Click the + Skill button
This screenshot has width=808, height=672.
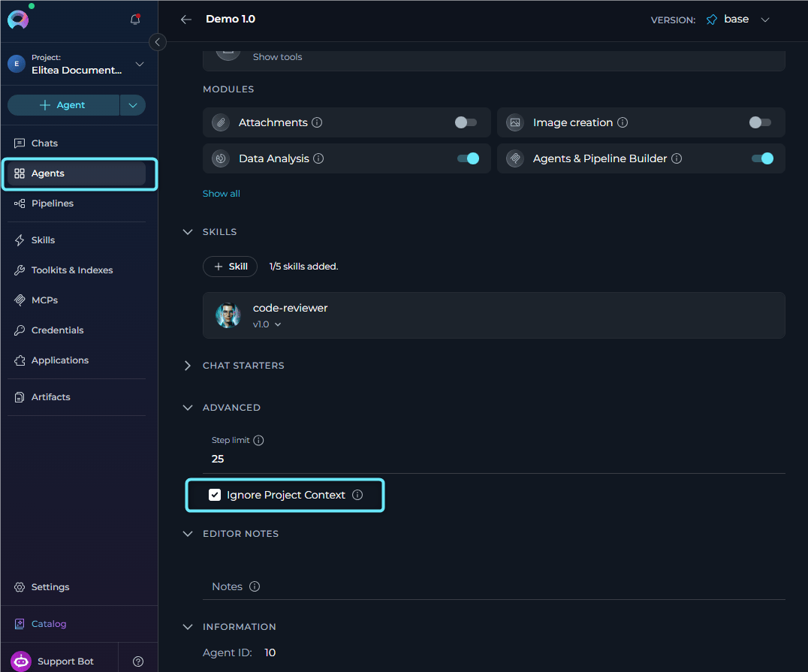(231, 267)
